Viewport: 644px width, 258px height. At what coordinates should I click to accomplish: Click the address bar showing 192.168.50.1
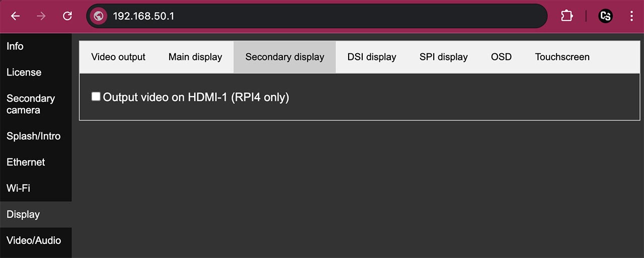[317, 16]
